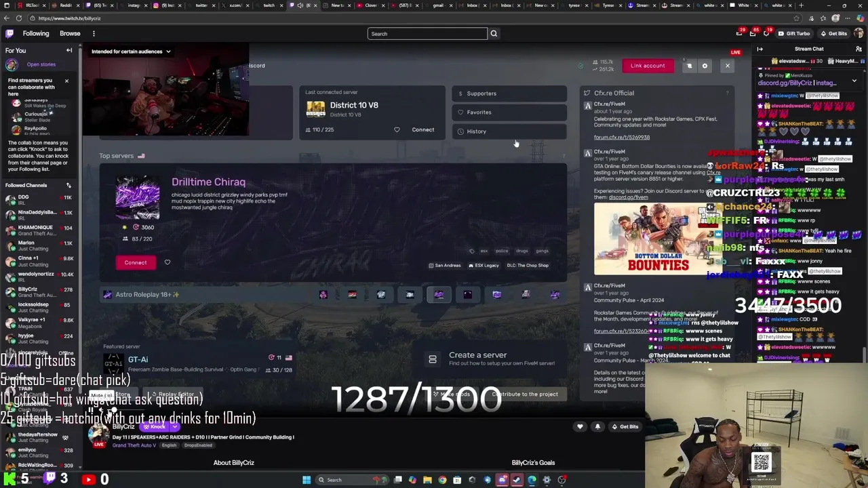Open the Windows Start menu
Screen dimensions: 868x488
point(307,480)
